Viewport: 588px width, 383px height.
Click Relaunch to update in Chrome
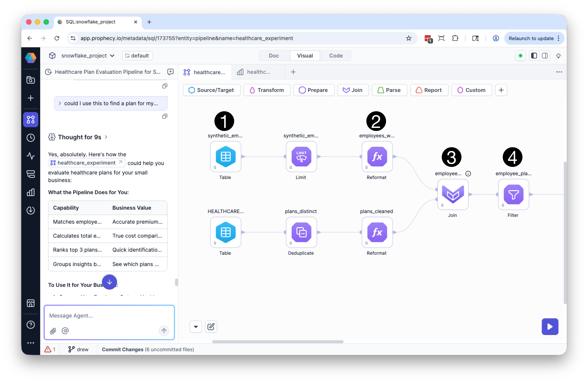tap(534, 38)
